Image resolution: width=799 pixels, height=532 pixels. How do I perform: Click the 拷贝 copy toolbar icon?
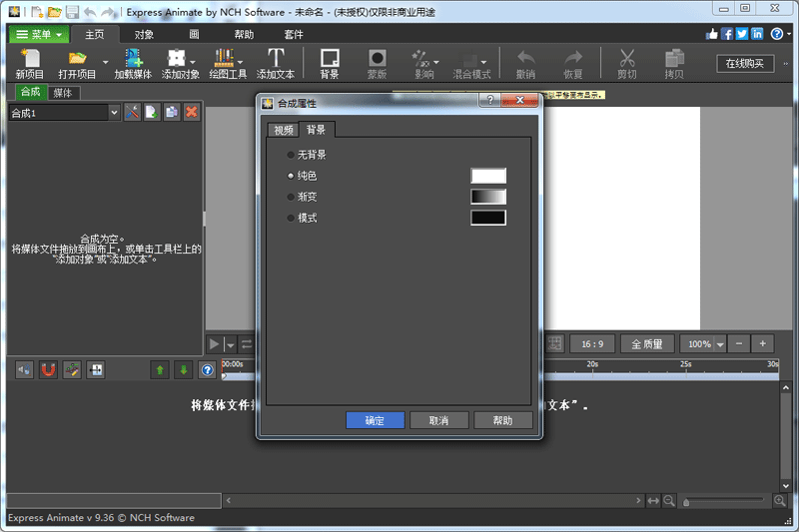[x=674, y=63]
